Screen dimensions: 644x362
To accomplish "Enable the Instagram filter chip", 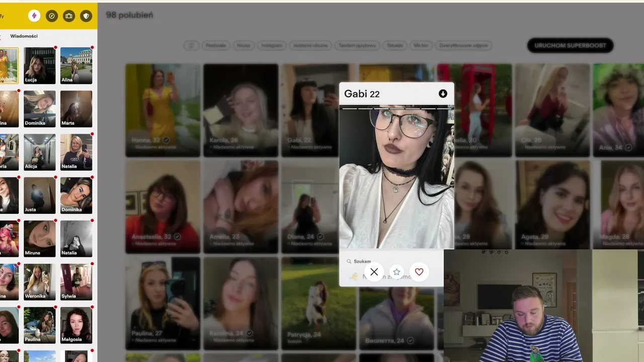I will (x=272, y=45).
